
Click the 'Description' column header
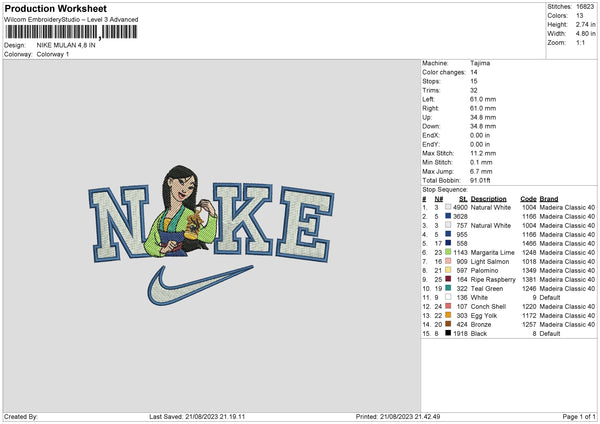pyautogui.click(x=489, y=199)
